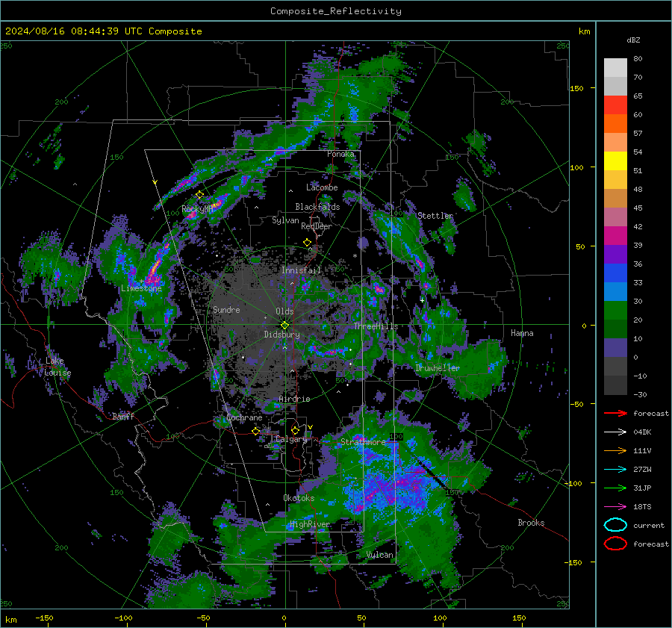Click the Ponoka label on map

tap(340, 154)
